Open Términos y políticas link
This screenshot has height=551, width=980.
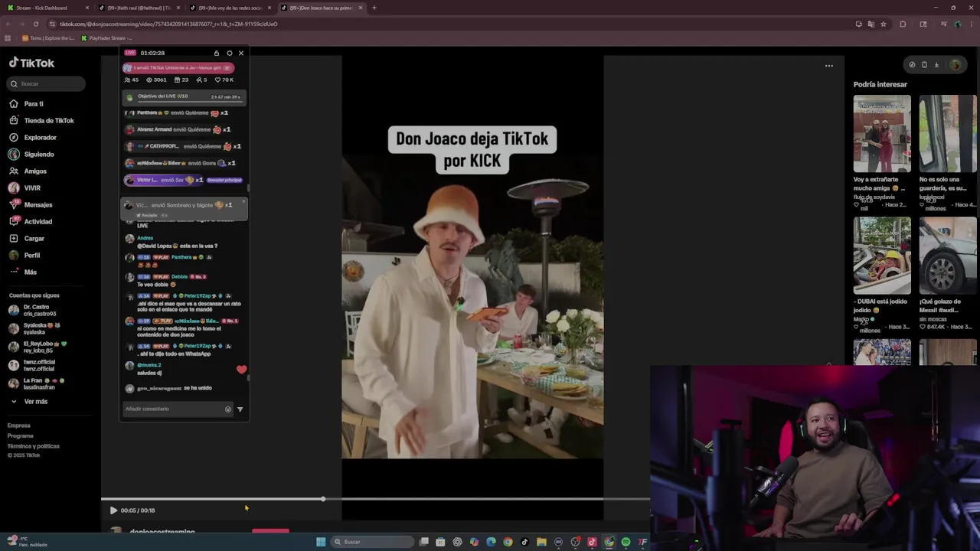34,445
